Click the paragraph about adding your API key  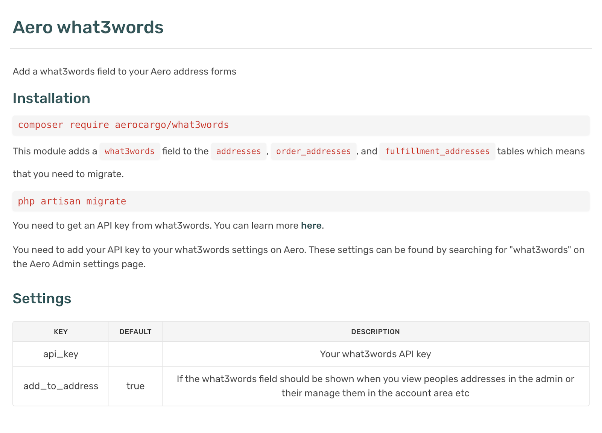tap(299, 257)
